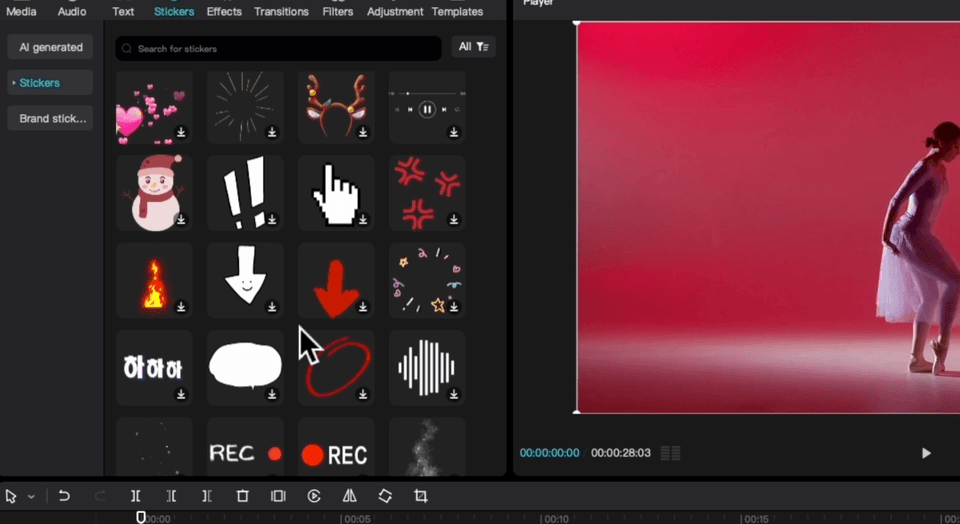960x524 pixels.
Task: Open the All filter dropdown
Action: point(473,47)
